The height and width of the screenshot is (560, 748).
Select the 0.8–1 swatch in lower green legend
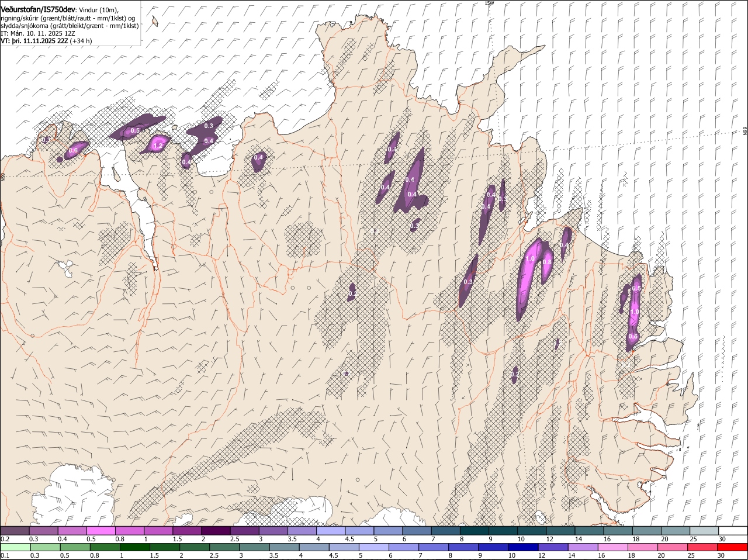104,547
